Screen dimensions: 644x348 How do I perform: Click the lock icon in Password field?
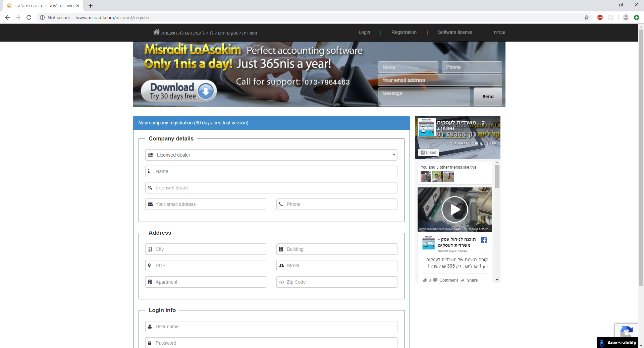point(150,343)
